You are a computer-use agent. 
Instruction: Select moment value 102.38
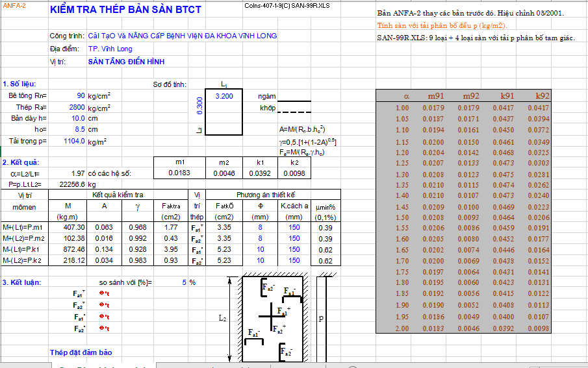tap(74, 238)
